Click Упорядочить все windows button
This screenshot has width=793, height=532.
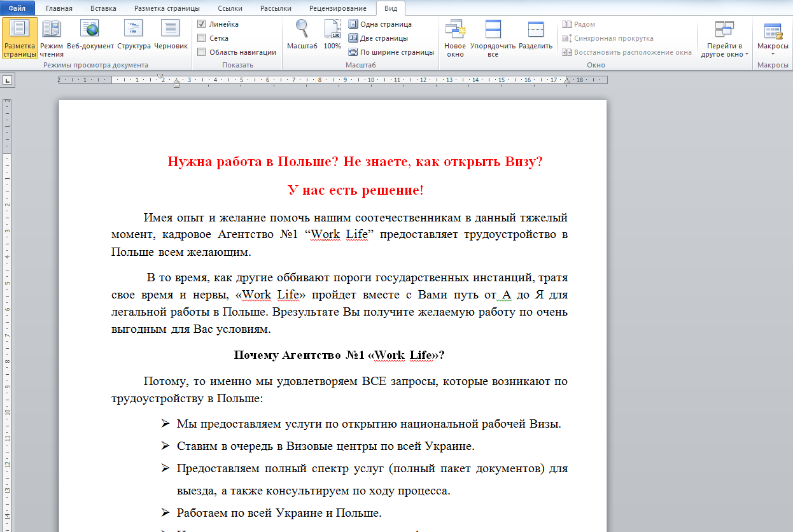pos(493,38)
